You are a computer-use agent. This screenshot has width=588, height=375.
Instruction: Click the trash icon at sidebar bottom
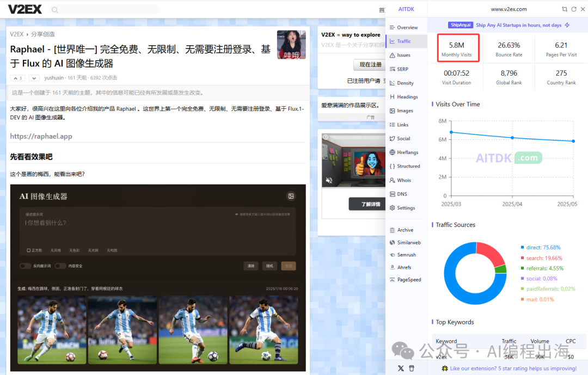coord(412,368)
